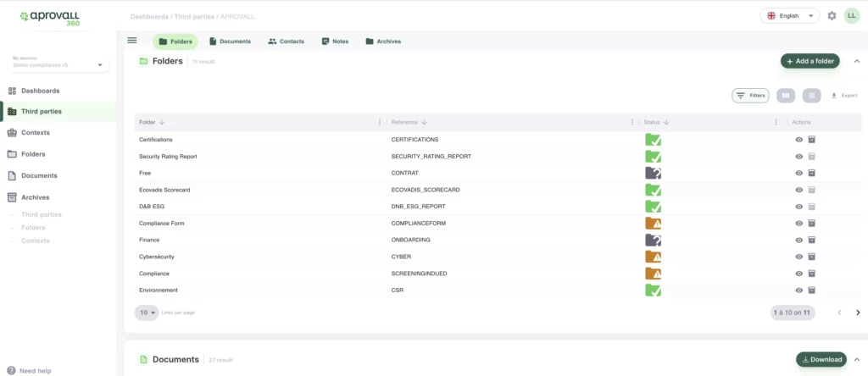Click the Export button

[x=844, y=96]
